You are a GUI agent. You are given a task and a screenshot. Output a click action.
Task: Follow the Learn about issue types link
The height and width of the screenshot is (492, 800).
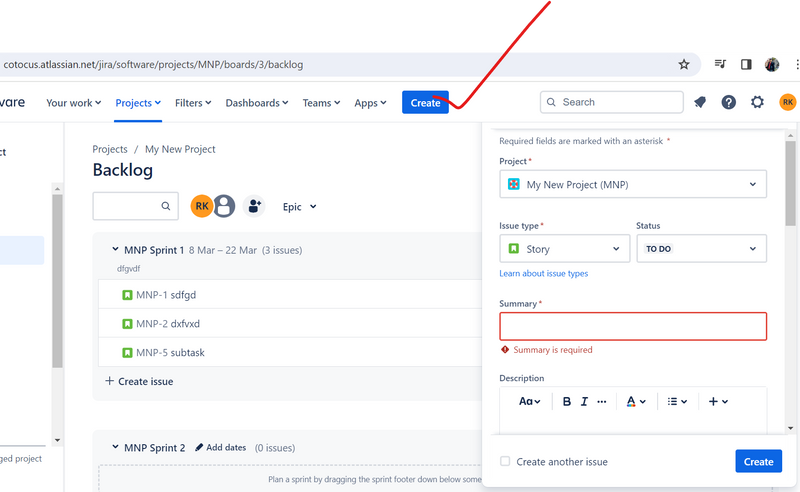click(543, 273)
